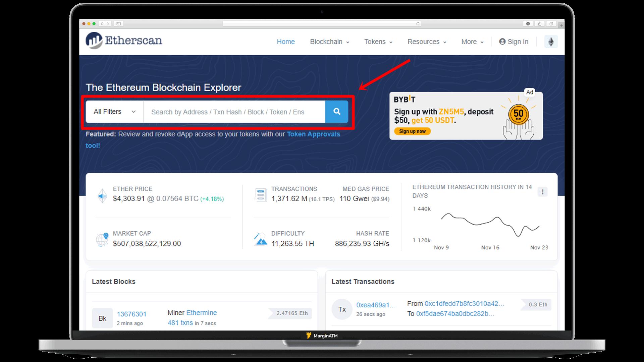Viewport: 644px width, 362px height.
Task: Click the market cap globe icon
Action: (102, 240)
